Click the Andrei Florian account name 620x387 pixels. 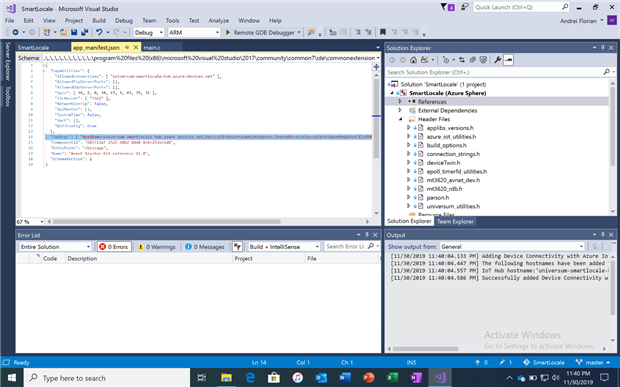pyautogui.click(x=578, y=21)
